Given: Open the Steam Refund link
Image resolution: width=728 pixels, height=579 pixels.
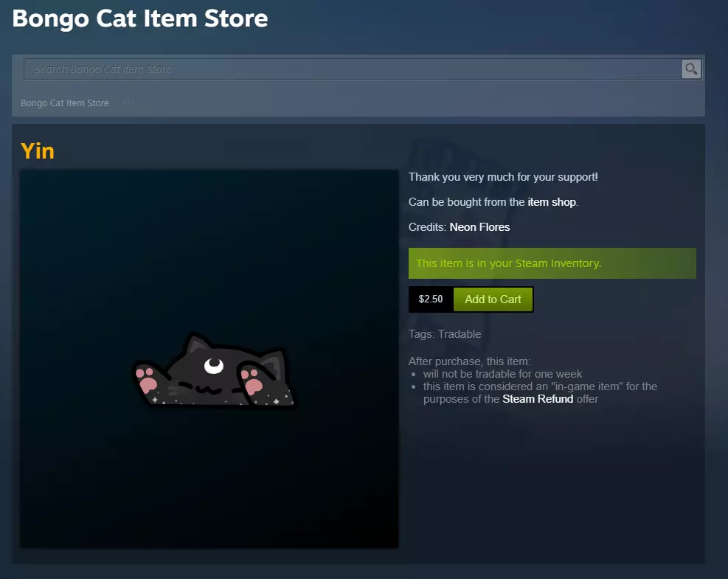Looking at the screenshot, I should tap(538, 399).
